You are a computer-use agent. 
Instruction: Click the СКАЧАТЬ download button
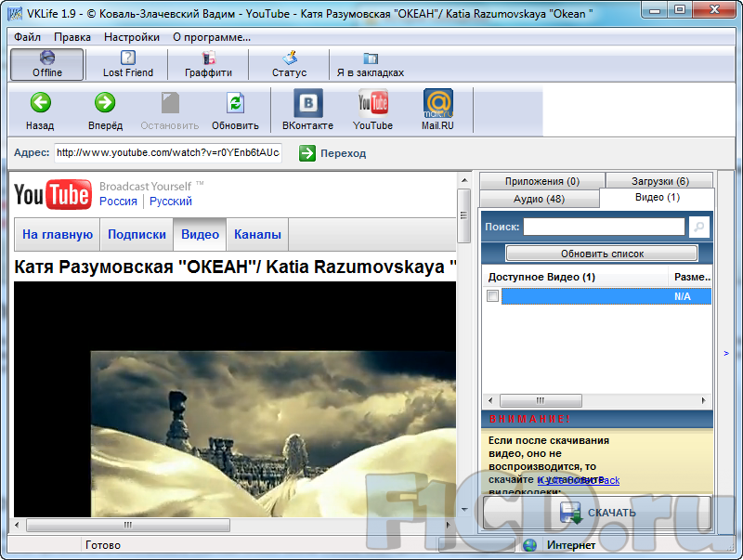tap(597, 513)
